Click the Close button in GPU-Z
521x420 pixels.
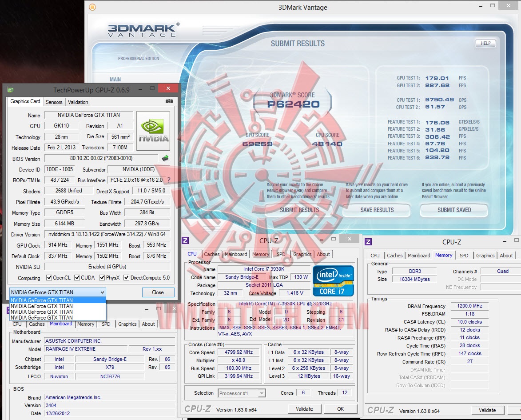pos(158,292)
